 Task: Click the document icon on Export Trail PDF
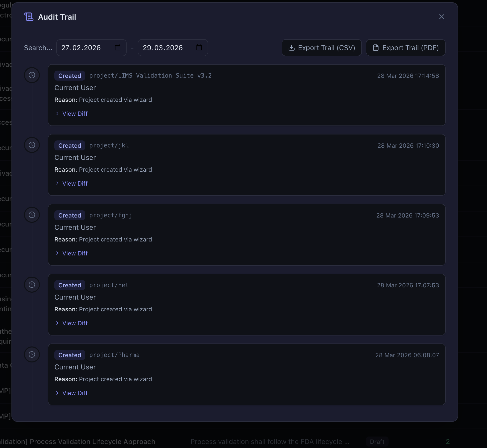pyautogui.click(x=375, y=48)
